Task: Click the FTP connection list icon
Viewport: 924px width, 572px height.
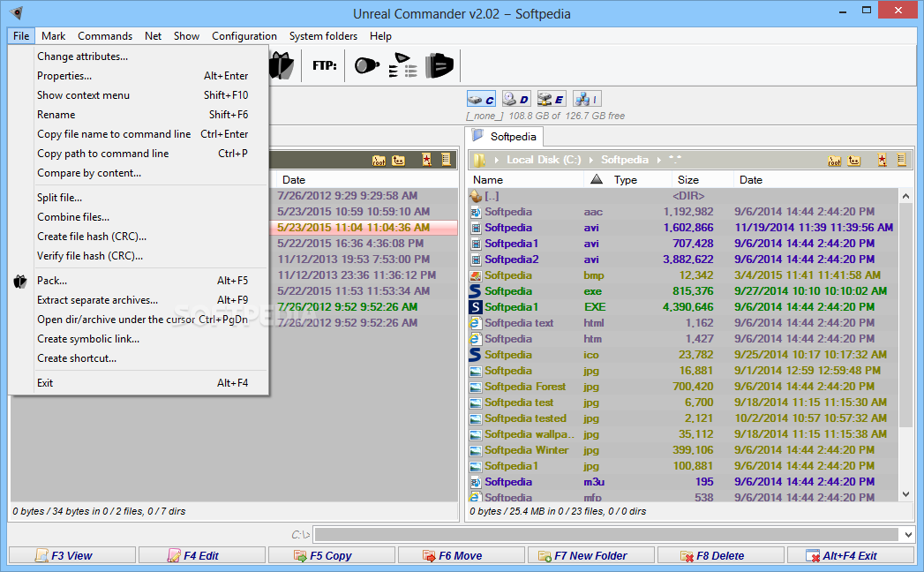Action: click(403, 64)
